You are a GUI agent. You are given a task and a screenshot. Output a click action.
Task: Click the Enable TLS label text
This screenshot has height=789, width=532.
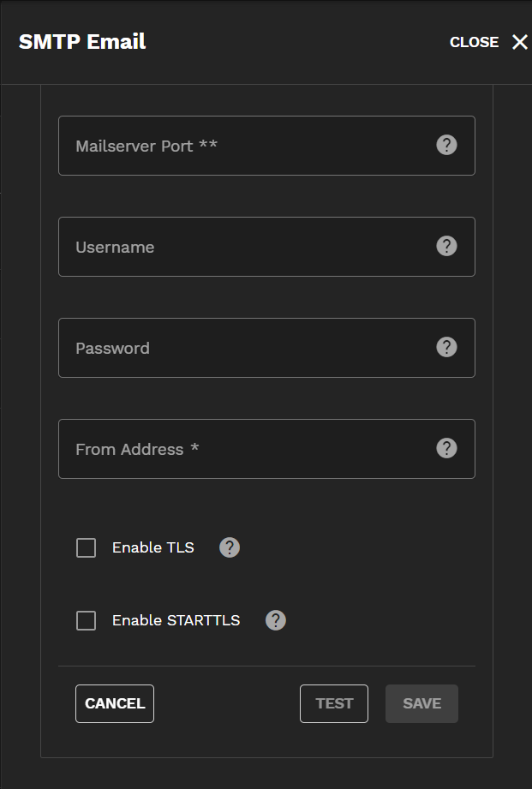pos(152,547)
